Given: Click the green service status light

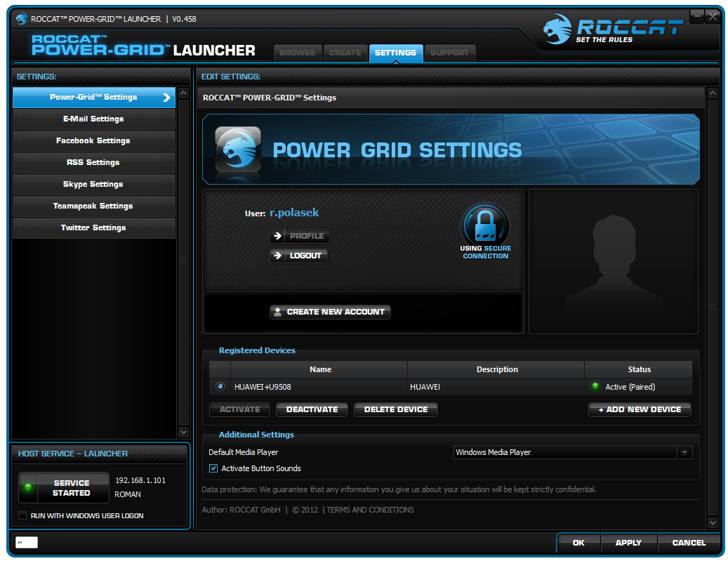Looking at the screenshot, I should tap(28, 487).
